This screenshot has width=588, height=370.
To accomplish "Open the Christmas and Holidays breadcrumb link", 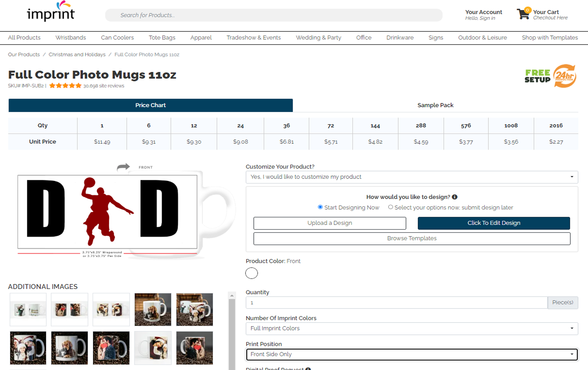I will pos(77,54).
